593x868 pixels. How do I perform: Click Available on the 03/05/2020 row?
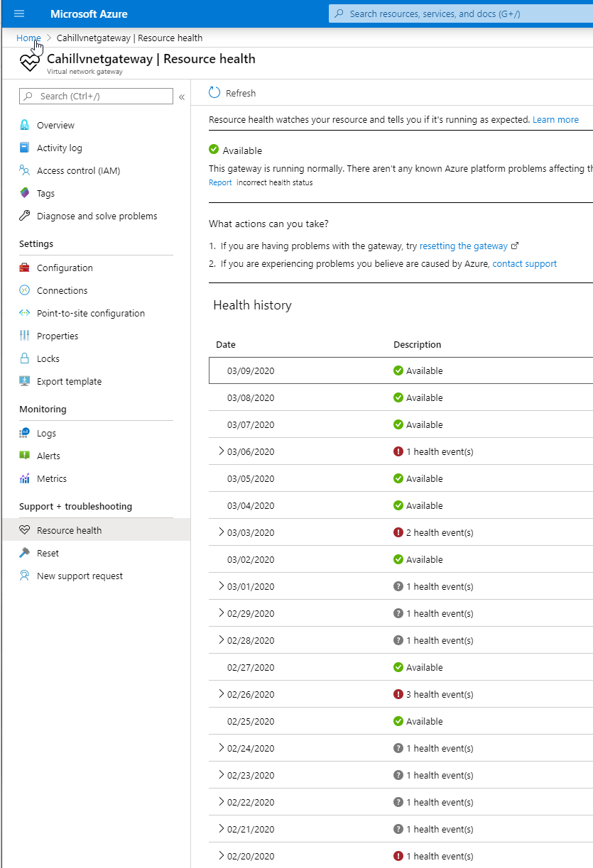pyautogui.click(x=424, y=478)
